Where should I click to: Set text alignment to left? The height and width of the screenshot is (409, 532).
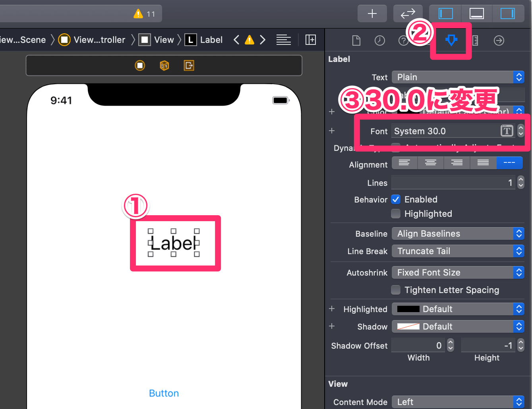(x=404, y=163)
